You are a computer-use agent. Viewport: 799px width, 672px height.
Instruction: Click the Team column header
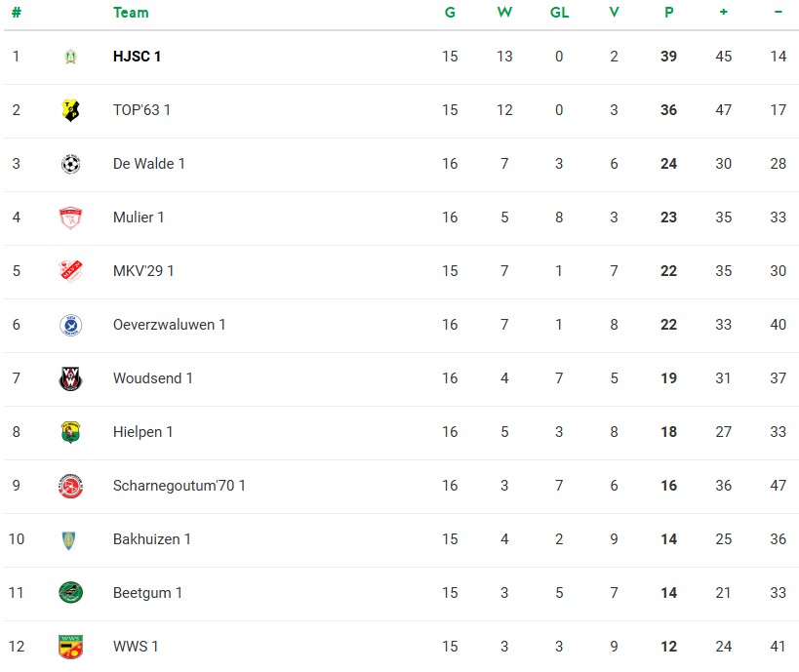click(x=131, y=13)
